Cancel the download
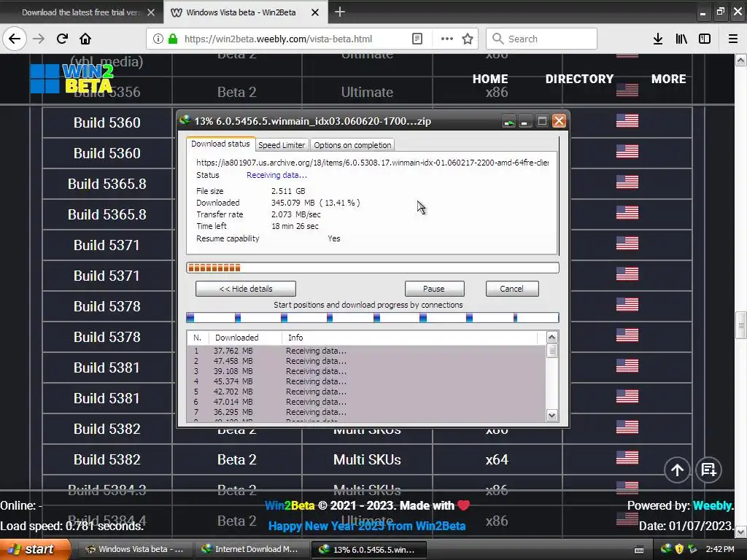 [512, 289]
